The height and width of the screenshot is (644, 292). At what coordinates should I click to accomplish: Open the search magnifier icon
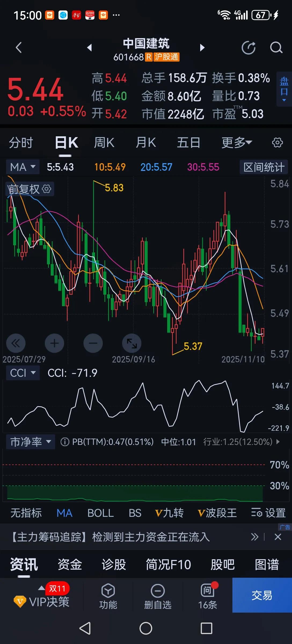(276, 48)
